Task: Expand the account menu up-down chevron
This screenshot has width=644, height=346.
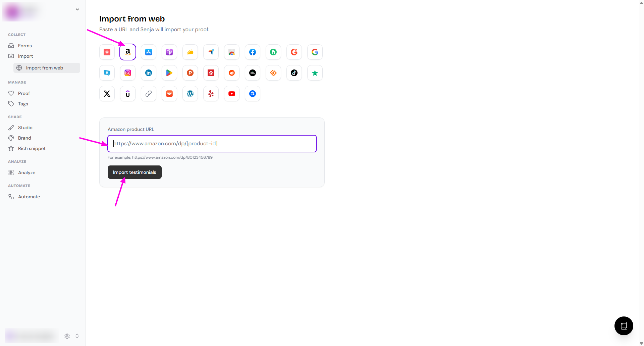Action: 77,336
